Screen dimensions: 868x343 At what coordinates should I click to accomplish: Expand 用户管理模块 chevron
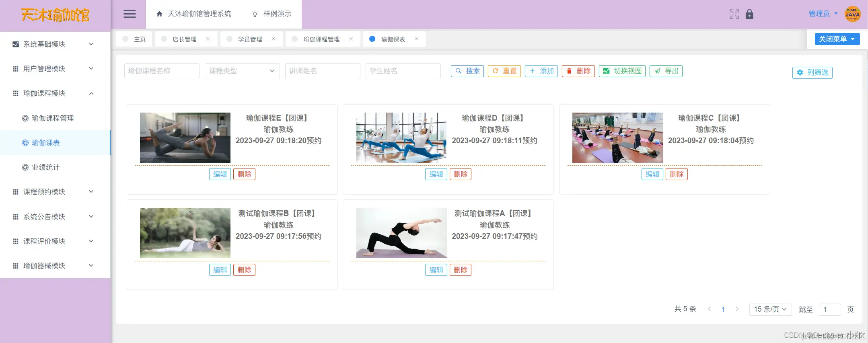[91, 69]
